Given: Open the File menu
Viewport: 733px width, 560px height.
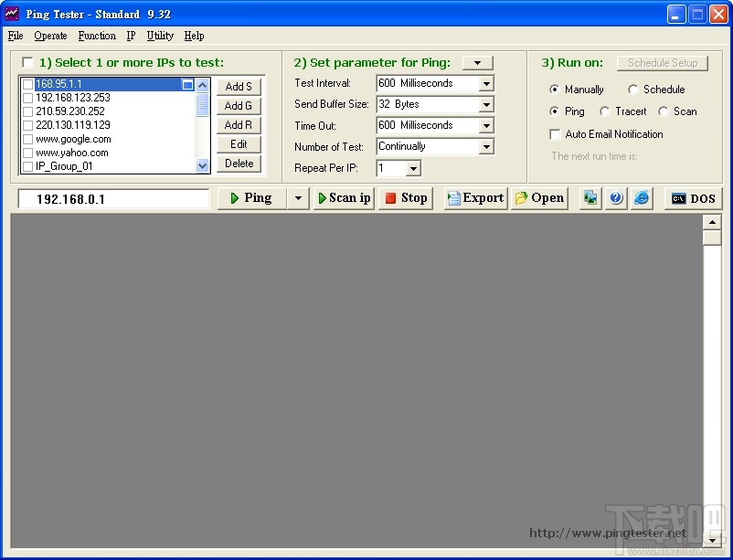Looking at the screenshot, I should tap(16, 36).
